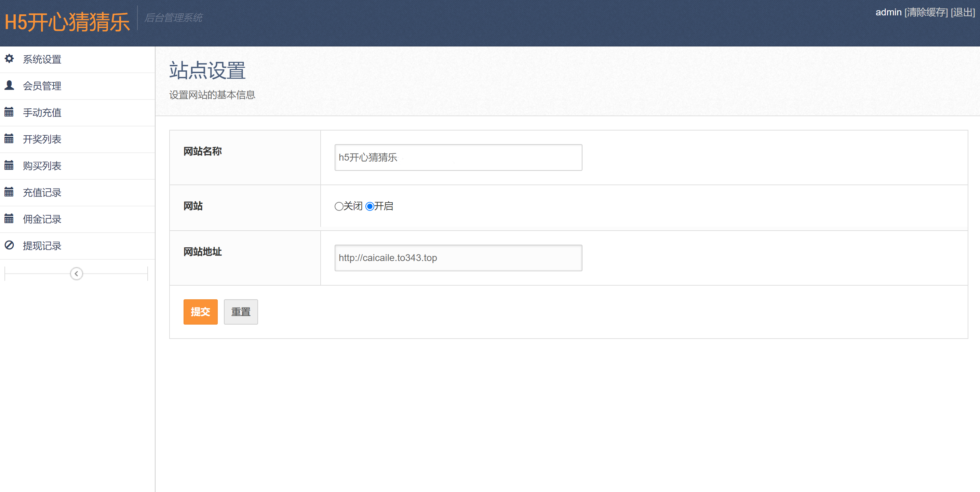The width and height of the screenshot is (980, 492).
Task: Focus the 网站名称 text field
Action: pos(458,158)
